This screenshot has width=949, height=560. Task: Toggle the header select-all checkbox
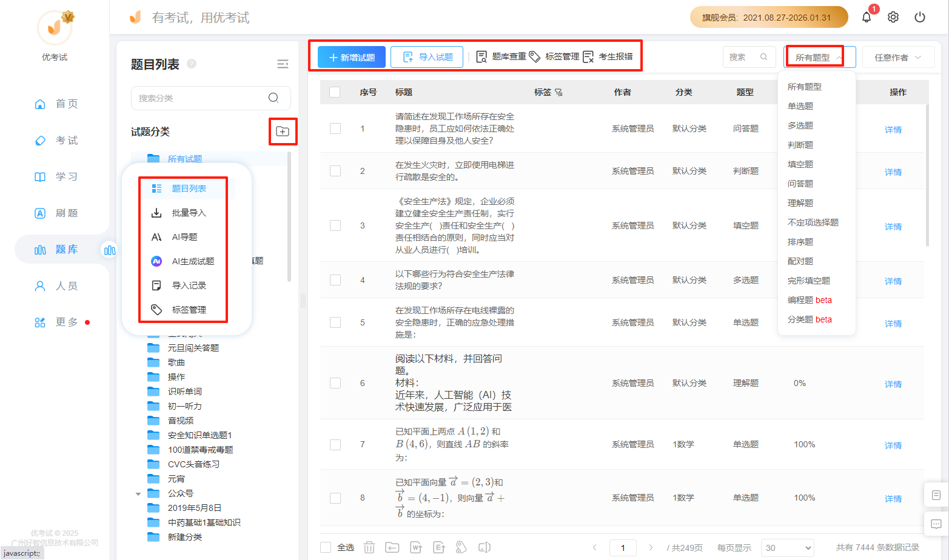335,92
